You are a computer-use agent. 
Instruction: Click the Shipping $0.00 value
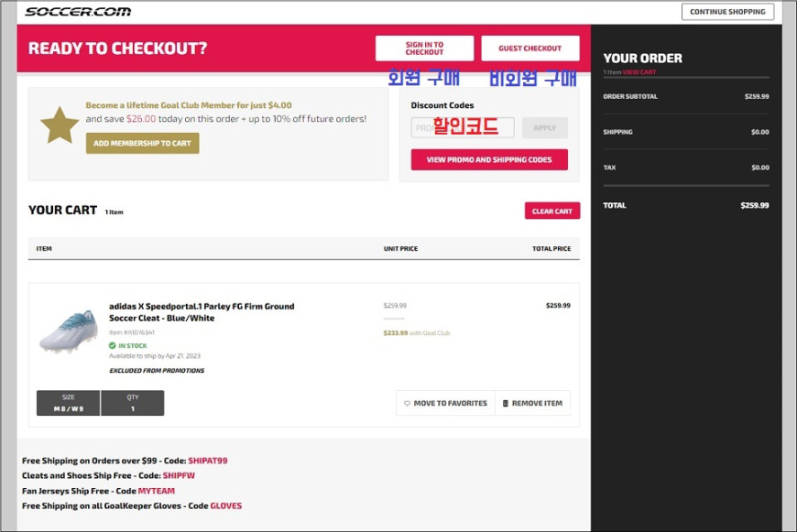pyautogui.click(x=759, y=132)
